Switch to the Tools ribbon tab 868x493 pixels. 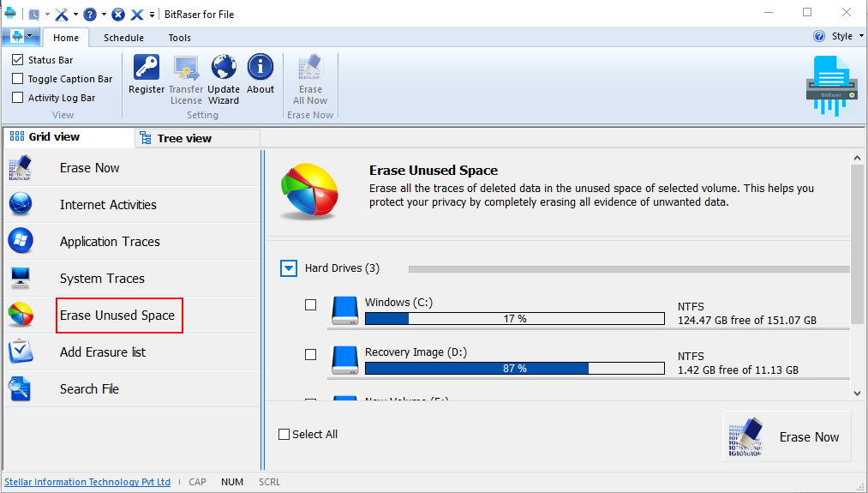tap(179, 38)
